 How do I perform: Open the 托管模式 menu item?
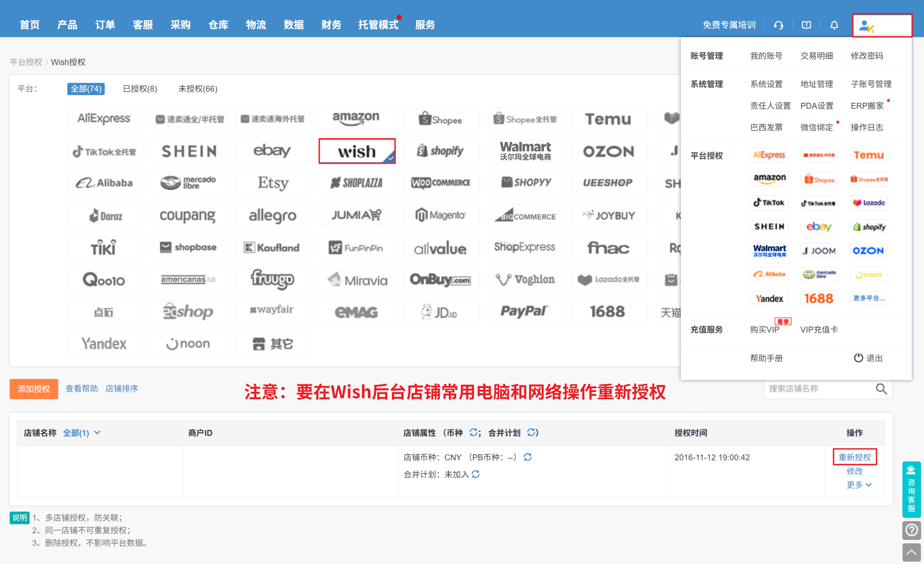pyautogui.click(x=378, y=25)
